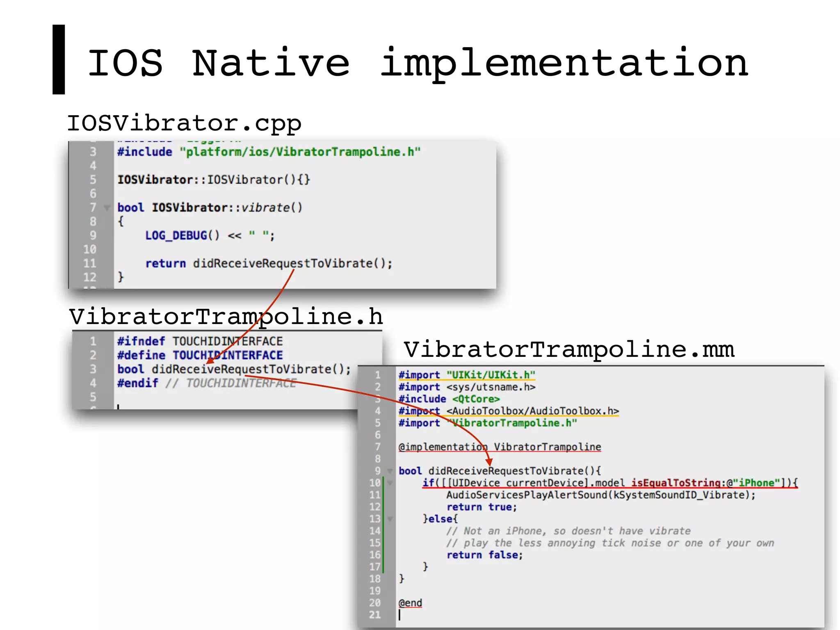The height and width of the screenshot is (630, 840).
Task: Click '#include <QtCore>' line
Action: [449, 399]
